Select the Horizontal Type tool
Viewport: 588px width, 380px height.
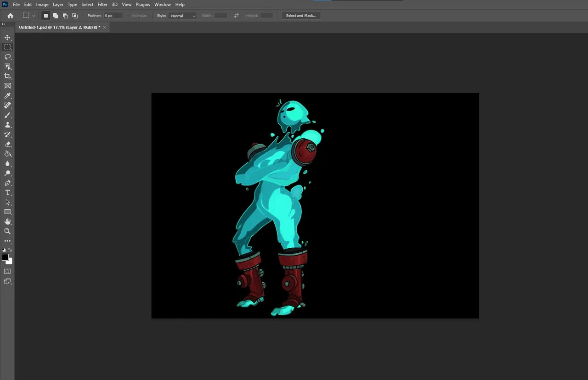point(7,193)
